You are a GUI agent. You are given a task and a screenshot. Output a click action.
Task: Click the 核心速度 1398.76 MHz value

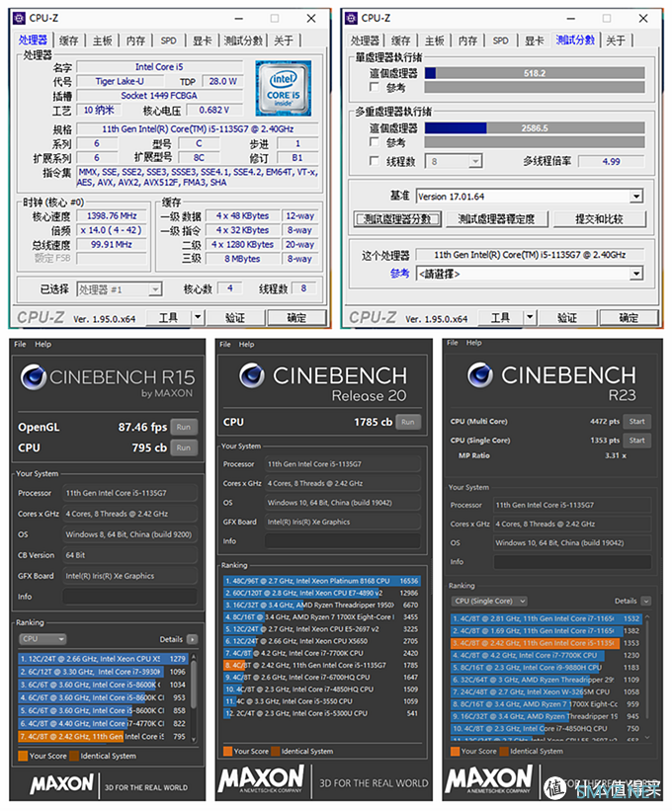click(112, 215)
